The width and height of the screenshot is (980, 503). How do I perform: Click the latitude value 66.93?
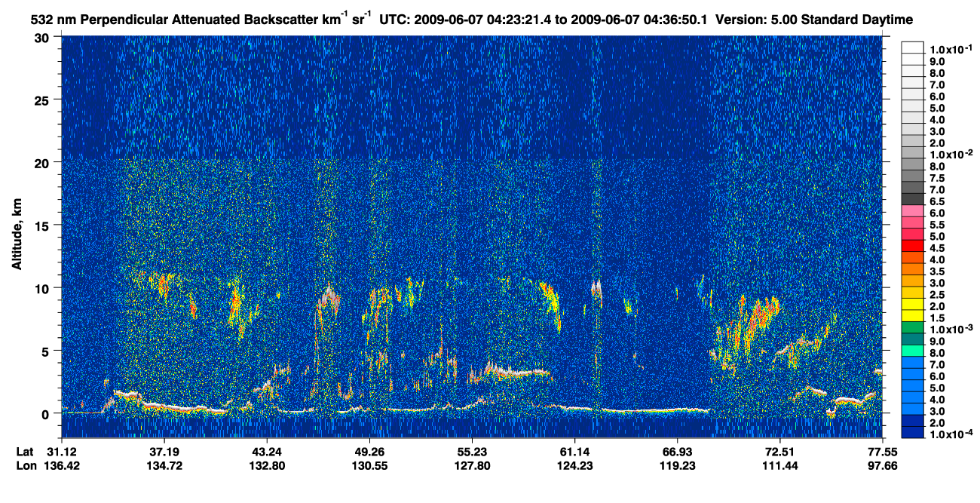point(678,452)
